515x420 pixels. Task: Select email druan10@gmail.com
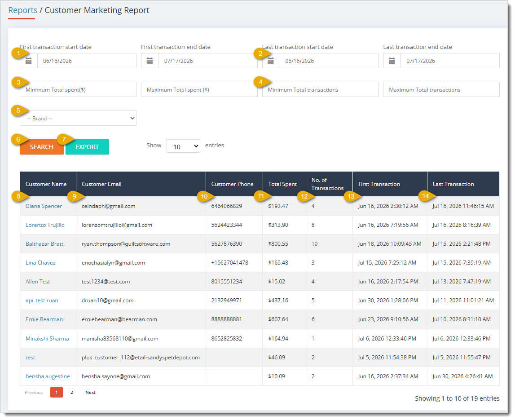tap(107, 301)
